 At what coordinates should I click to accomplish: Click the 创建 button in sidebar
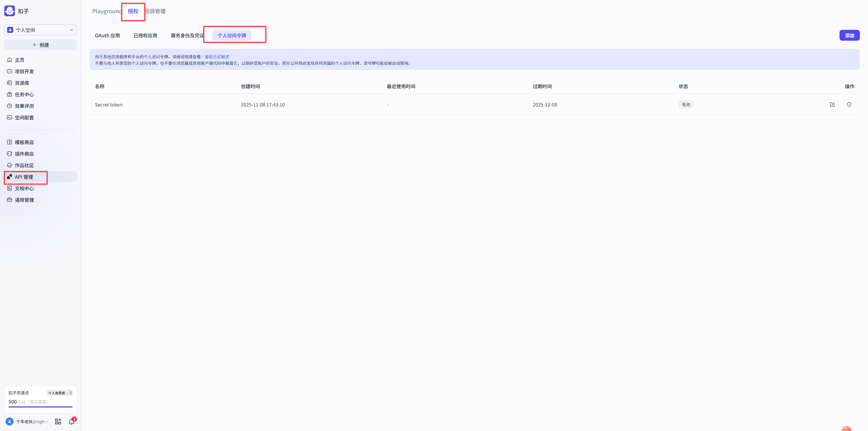click(x=40, y=45)
